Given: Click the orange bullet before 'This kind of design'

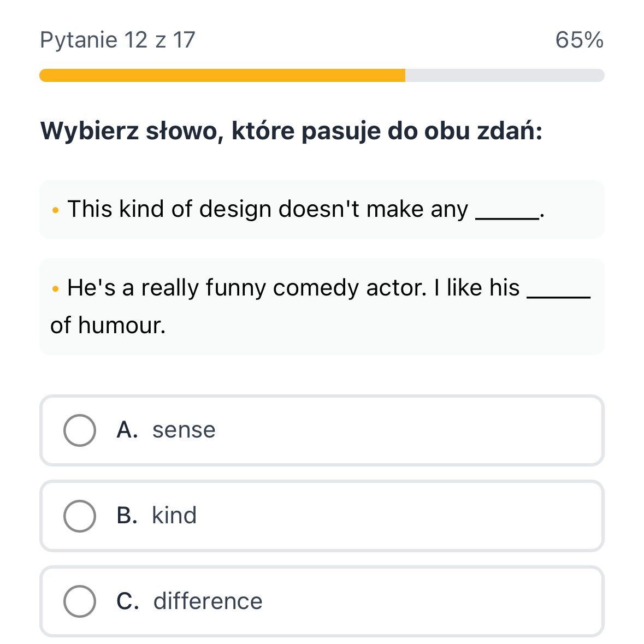Looking at the screenshot, I should pyautogui.click(x=55, y=210).
